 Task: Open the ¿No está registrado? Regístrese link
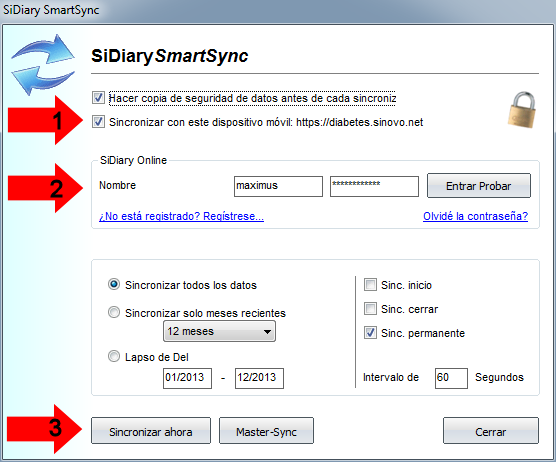(x=181, y=216)
